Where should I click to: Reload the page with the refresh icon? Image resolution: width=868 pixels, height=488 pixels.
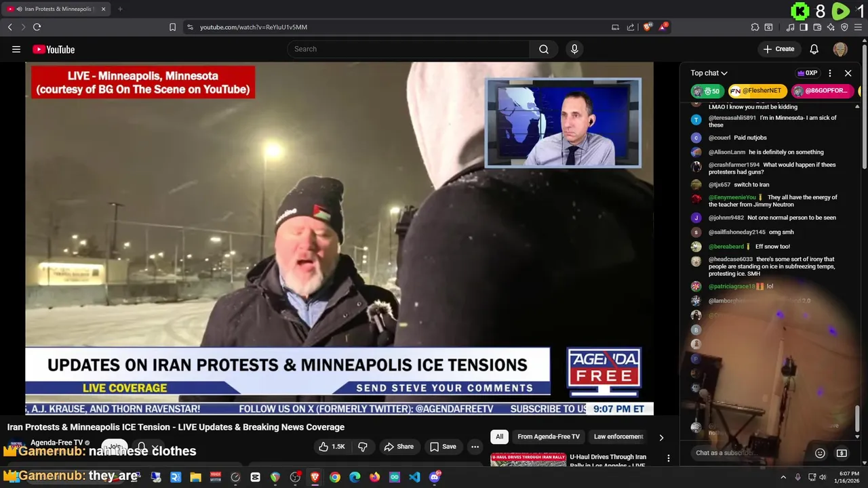pyautogui.click(x=37, y=27)
